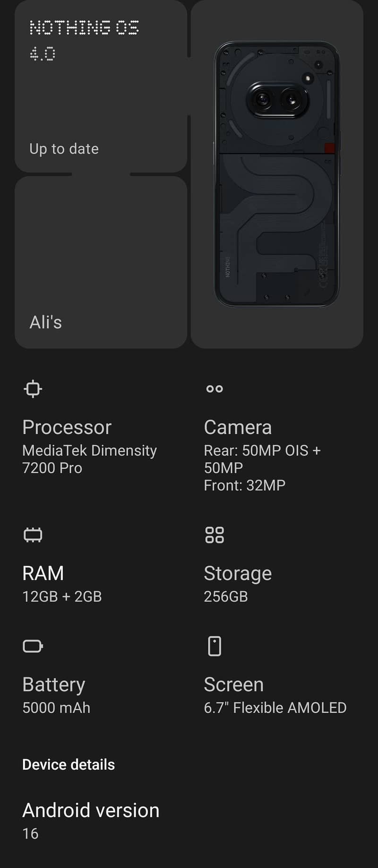Viewport: 378px width, 868px height.
Task: Tap the Battery icon
Action: (x=33, y=646)
